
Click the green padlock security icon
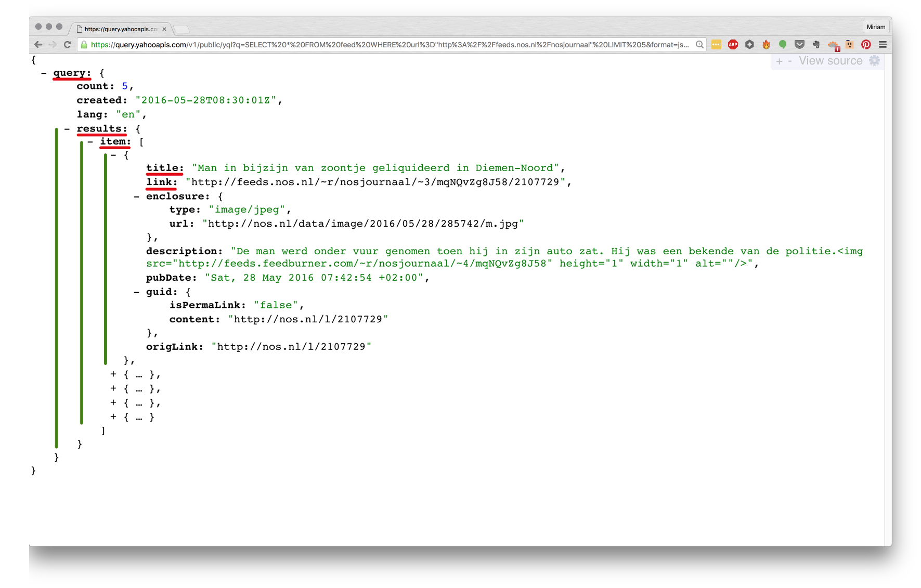[84, 45]
